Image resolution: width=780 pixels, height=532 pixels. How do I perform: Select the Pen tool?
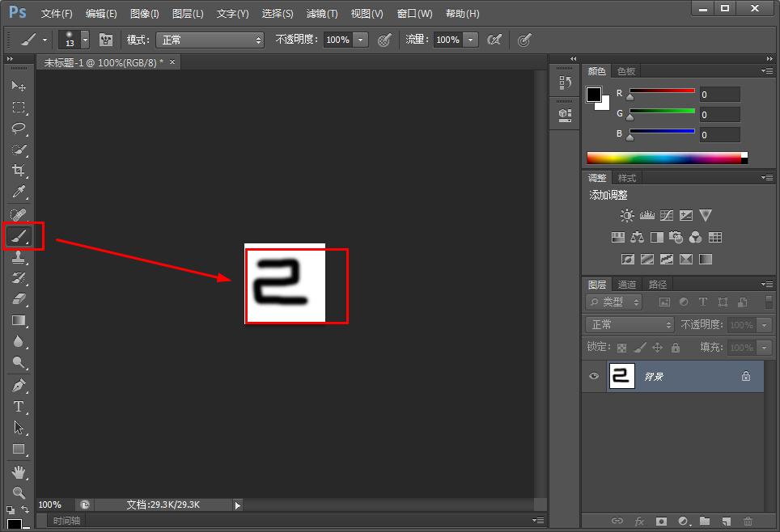point(19,386)
